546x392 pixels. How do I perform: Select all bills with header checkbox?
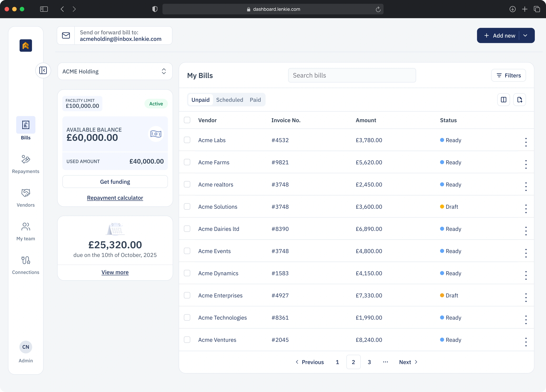point(187,120)
